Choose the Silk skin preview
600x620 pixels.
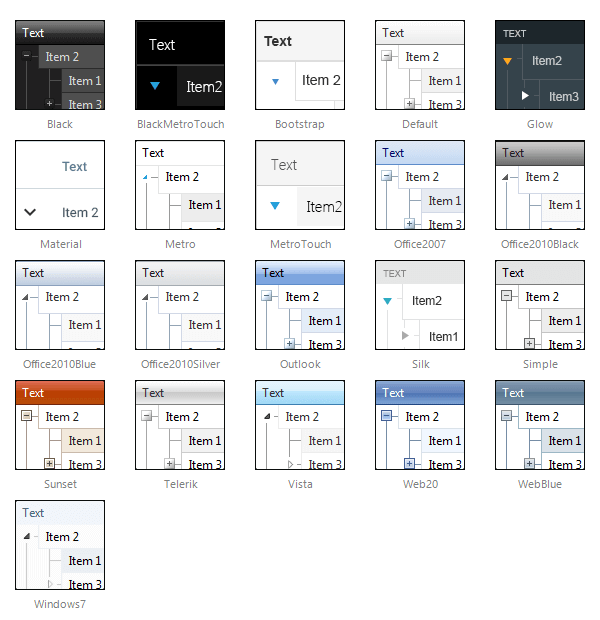coord(420,305)
